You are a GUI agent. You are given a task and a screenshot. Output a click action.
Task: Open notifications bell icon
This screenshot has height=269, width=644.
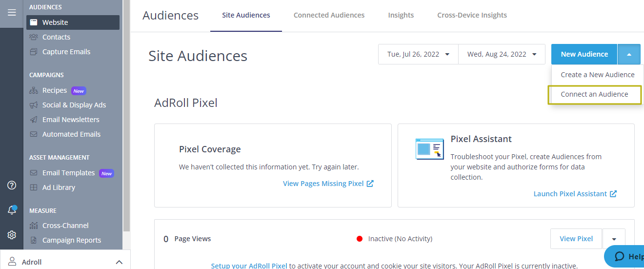[12, 210]
